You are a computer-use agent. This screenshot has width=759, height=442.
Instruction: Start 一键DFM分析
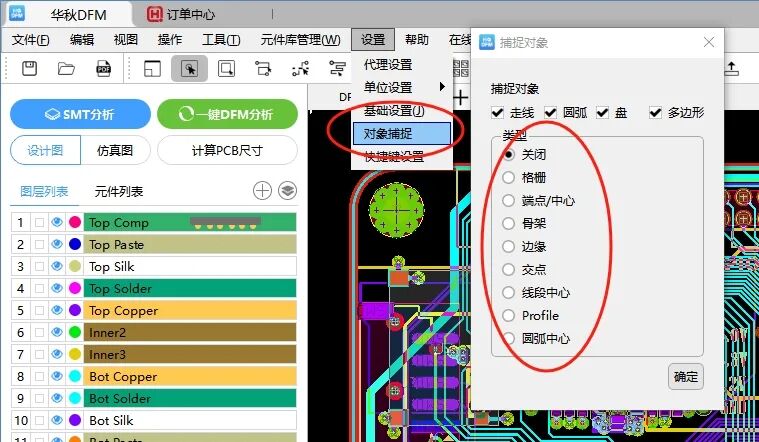[228, 114]
